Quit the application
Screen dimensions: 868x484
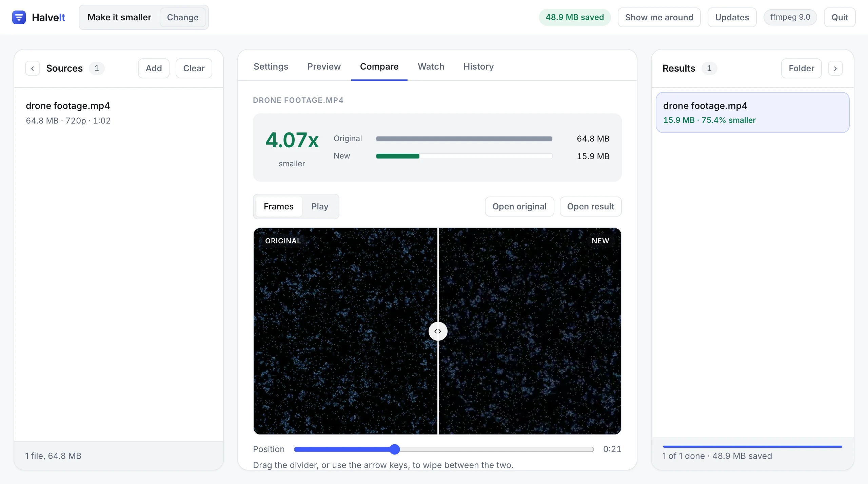click(x=840, y=17)
